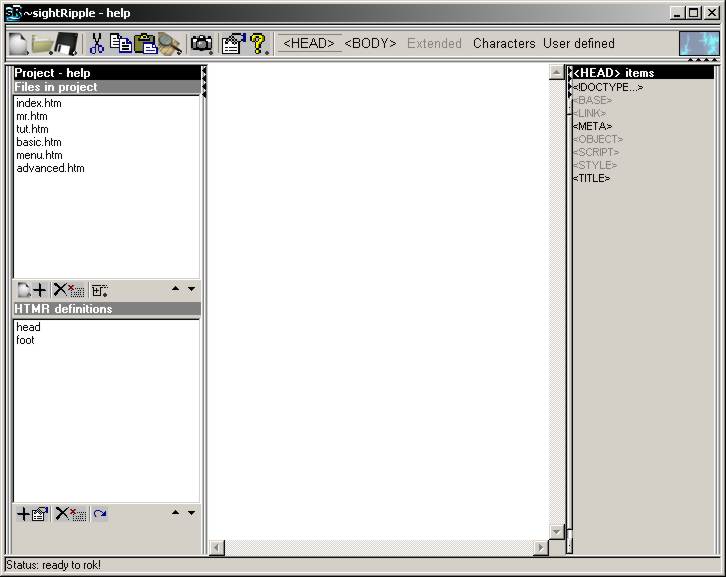Viewport: 726px width, 577px height.
Task: Move HTMR definition up with the arrow
Action: (x=175, y=513)
